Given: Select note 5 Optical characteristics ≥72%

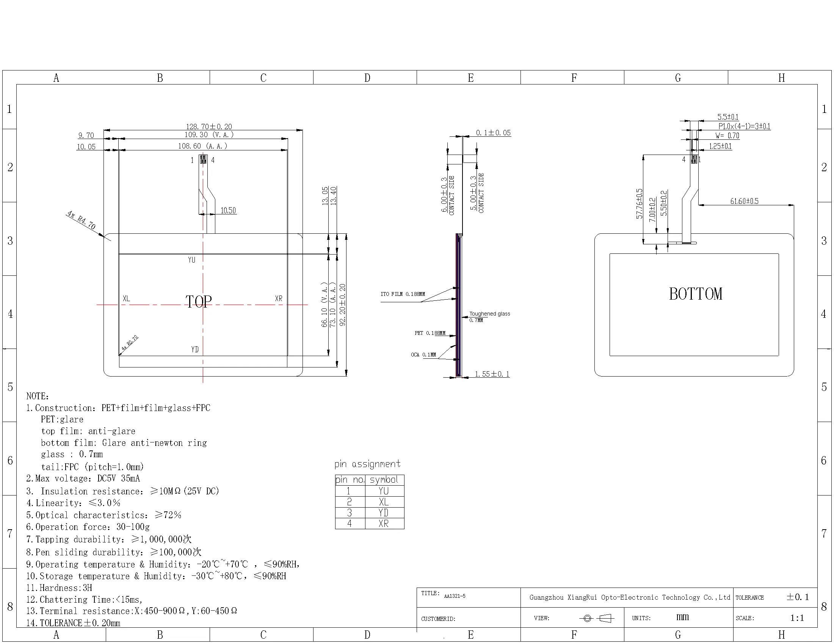Looking at the screenshot, I should coord(103,515).
